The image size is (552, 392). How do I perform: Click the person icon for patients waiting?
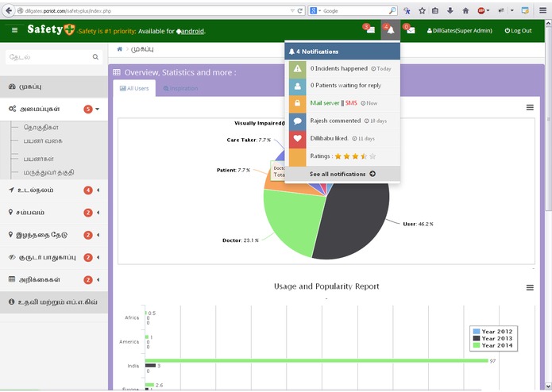click(x=298, y=86)
